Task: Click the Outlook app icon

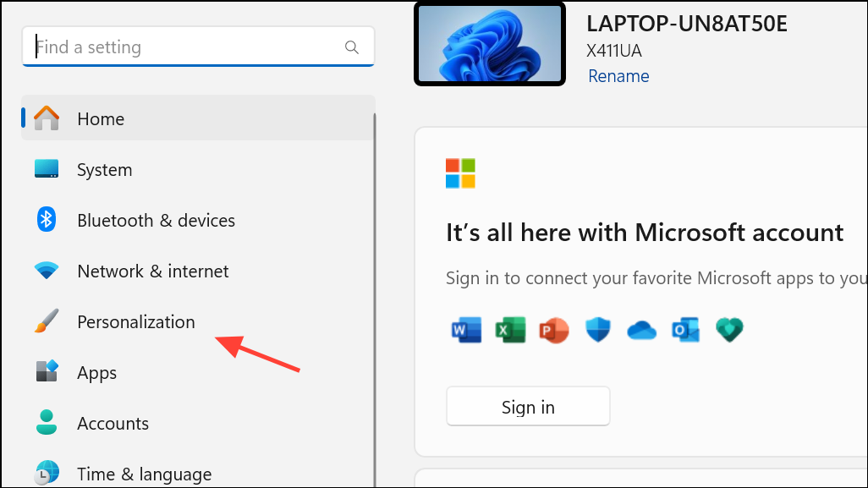Action: [685, 331]
